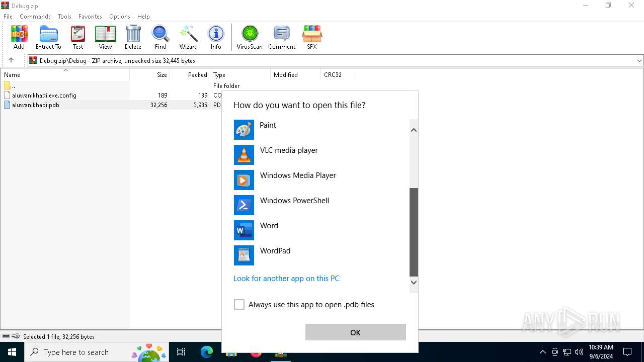
Task: Open the File menu
Action: click(8, 16)
